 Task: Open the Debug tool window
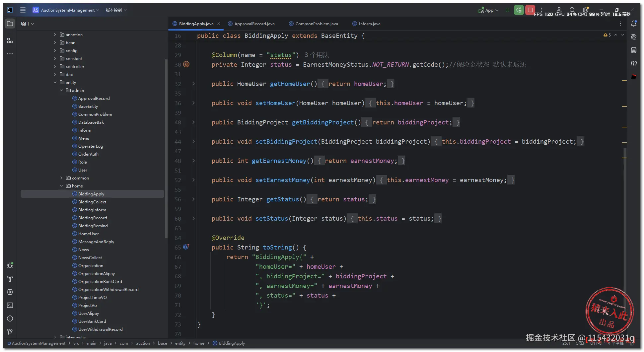[x=10, y=265]
